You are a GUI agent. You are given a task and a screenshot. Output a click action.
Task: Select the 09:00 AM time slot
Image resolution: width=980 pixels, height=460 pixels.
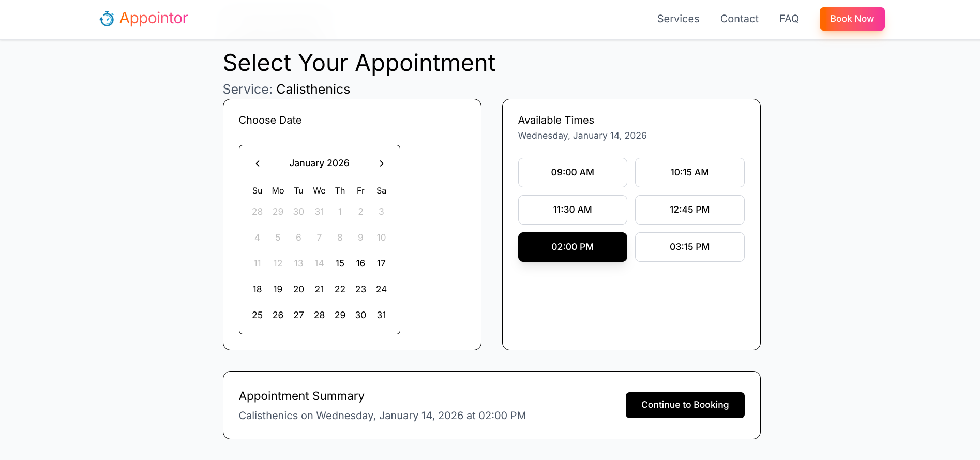(572, 172)
